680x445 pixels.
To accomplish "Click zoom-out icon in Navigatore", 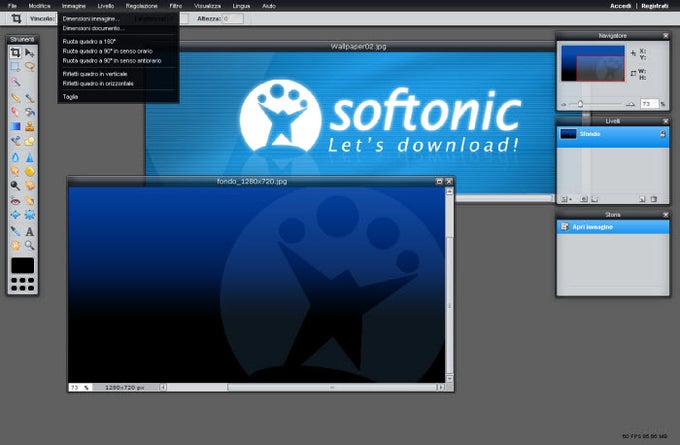I will pyautogui.click(x=564, y=104).
